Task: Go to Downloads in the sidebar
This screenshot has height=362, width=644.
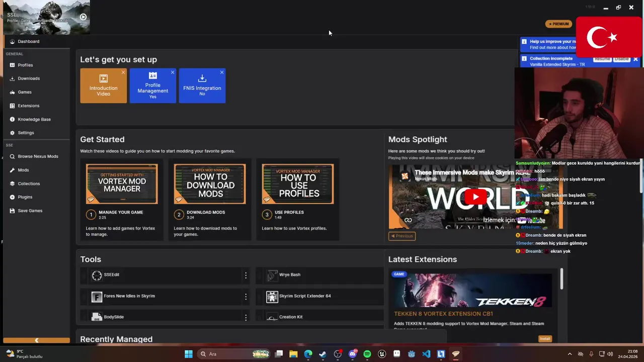Action: point(29,78)
